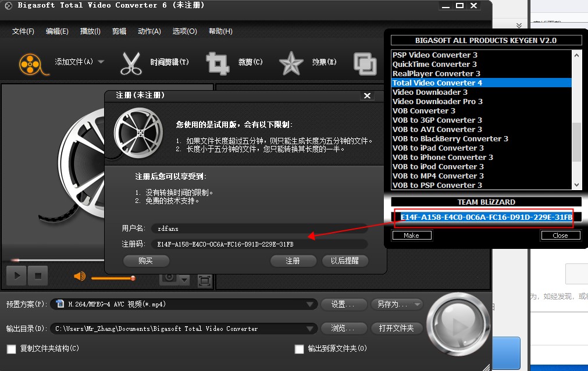
Task: Open the 选项(O) menu
Action: pos(184,31)
